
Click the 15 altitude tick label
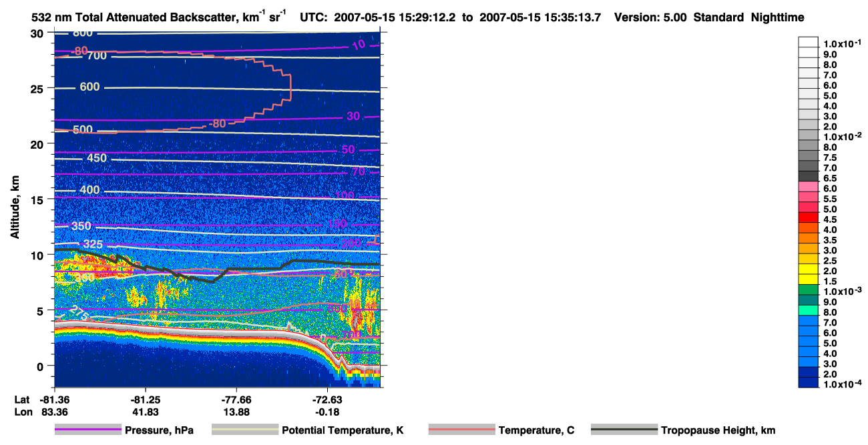[x=37, y=199]
